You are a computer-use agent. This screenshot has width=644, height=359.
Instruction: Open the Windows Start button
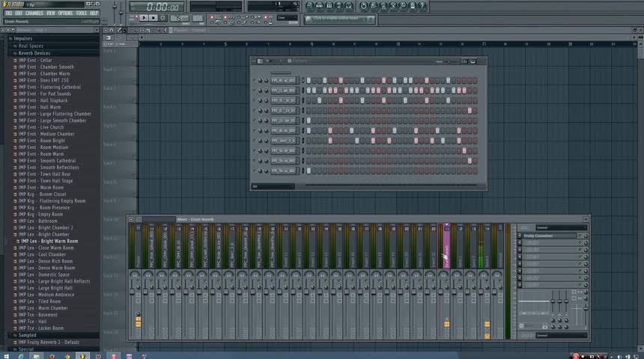[6, 356]
